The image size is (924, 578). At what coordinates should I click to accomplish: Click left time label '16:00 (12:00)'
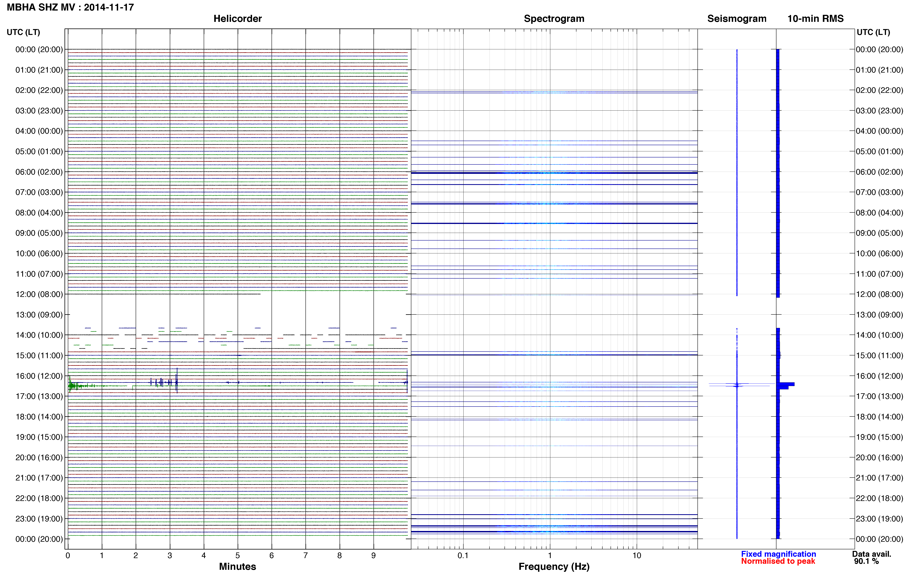(39, 376)
